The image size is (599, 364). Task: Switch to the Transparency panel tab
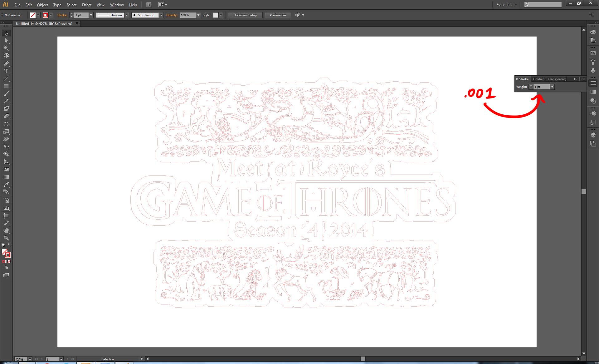pyautogui.click(x=557, y=79)
